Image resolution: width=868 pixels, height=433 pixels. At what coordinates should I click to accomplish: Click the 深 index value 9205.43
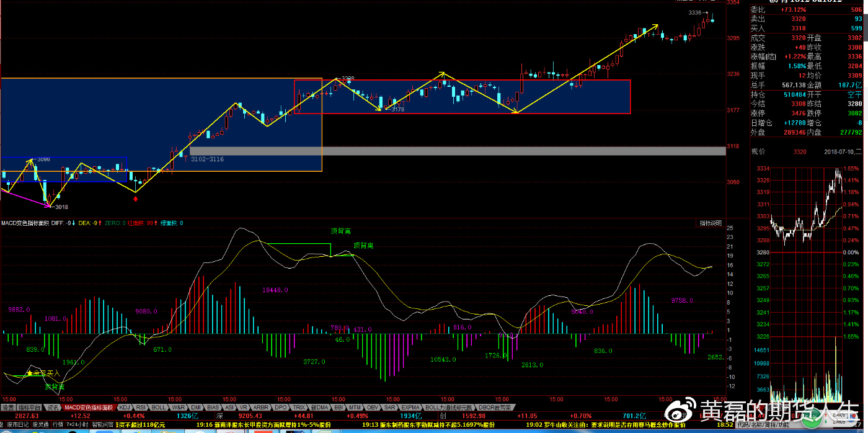(x=251, y=416)
